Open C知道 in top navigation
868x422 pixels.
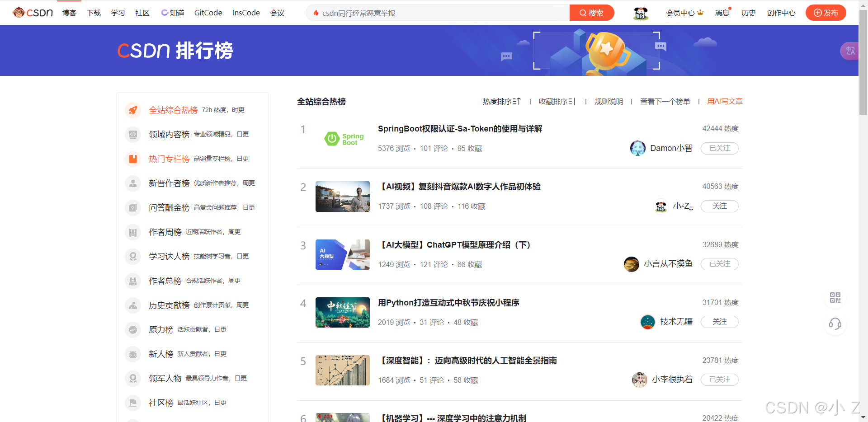pyautogui.click(x=173, y=13)
